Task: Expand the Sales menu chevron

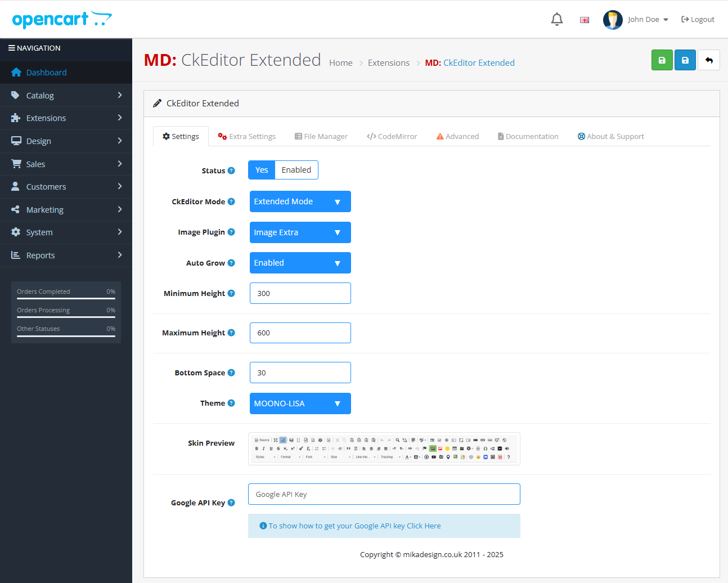Action: [120, 164]
